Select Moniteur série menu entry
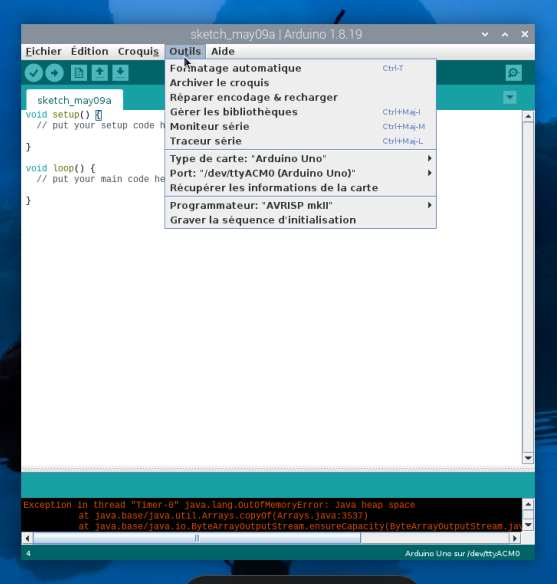Viewport: 557px width, 584px height. 300,126
